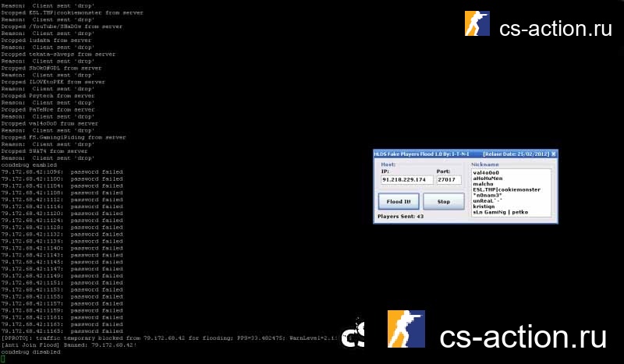Select nickname malcho in the list
Image resolution: width=624 pixels, height=364 pixels.
[x=483, y=184]
